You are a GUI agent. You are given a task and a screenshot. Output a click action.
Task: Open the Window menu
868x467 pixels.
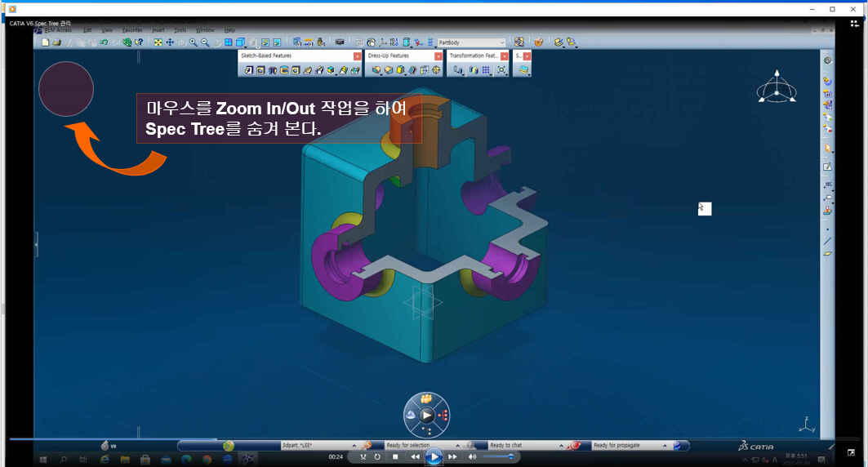205,30
